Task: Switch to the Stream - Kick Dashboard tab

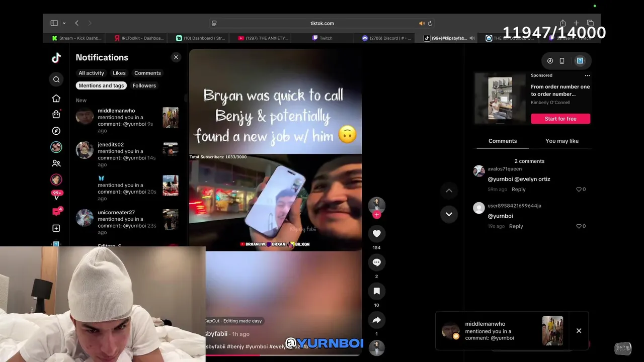Action: (x=77, y=38)
